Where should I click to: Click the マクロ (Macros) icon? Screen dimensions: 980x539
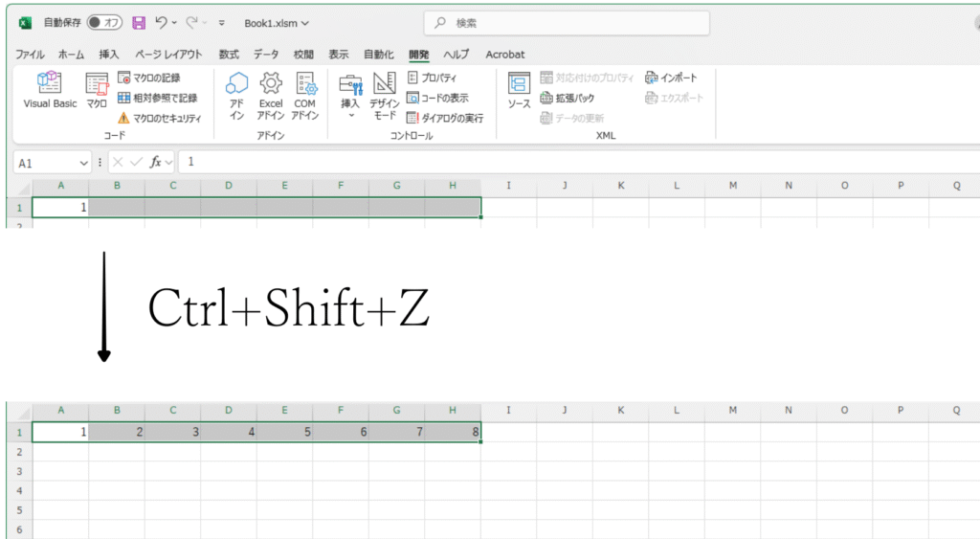click(x=97, y=91)
